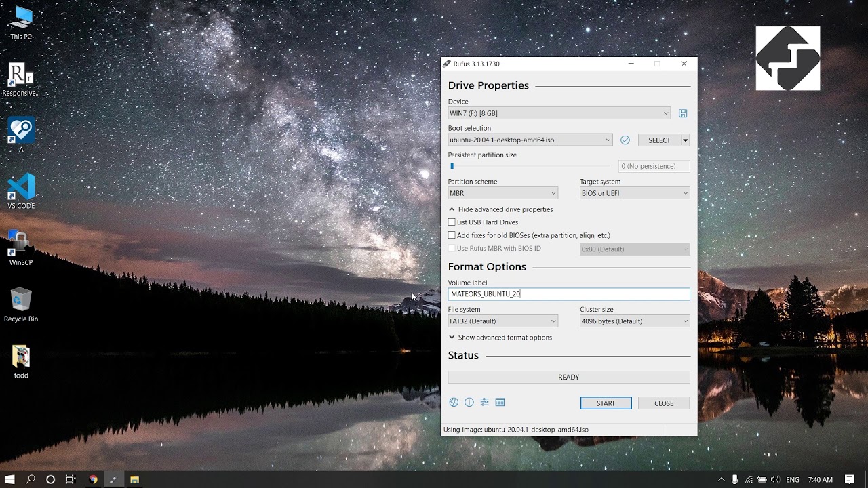This screenshot has height=488, width=868.
Task: Open Task View on taskbar
Action: click(71, 479)
